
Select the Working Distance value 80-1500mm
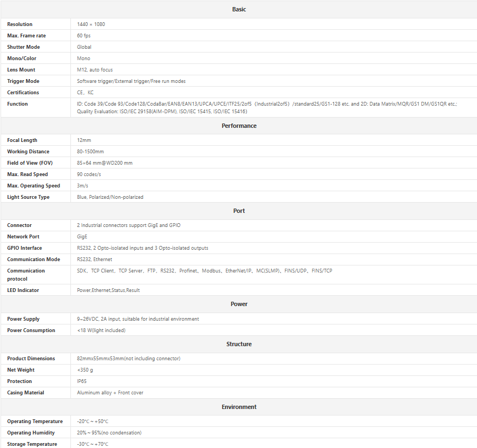point(90,152)
